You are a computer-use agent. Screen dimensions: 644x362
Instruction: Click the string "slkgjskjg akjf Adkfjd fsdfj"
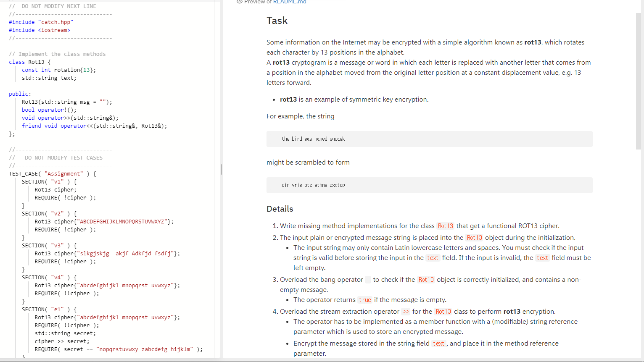point(125,254)
